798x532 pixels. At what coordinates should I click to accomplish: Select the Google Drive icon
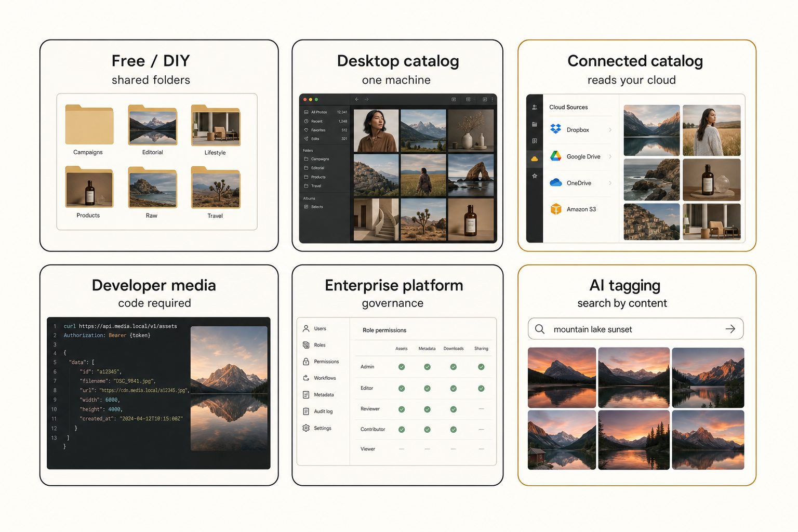(x=556, y=156)
